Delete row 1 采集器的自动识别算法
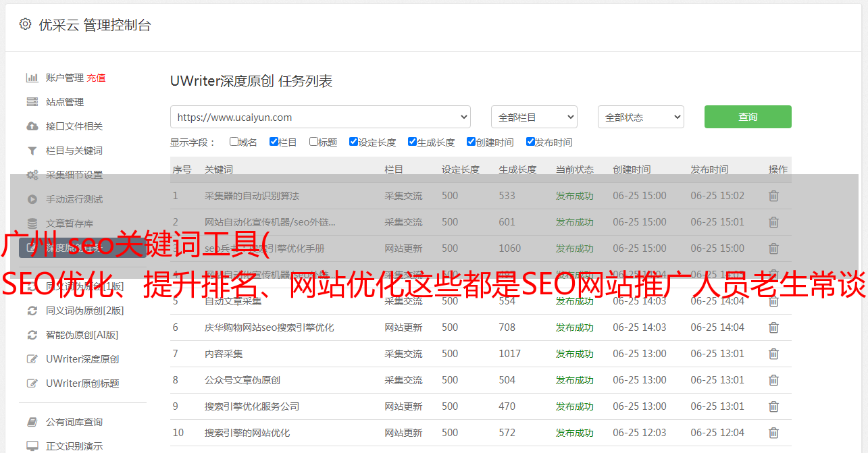868x453 pixels. (x=774, y=196)
